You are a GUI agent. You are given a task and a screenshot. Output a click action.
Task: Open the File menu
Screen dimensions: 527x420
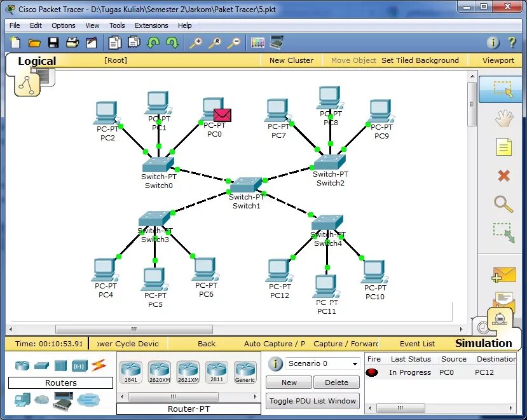(x=15, y=25)
